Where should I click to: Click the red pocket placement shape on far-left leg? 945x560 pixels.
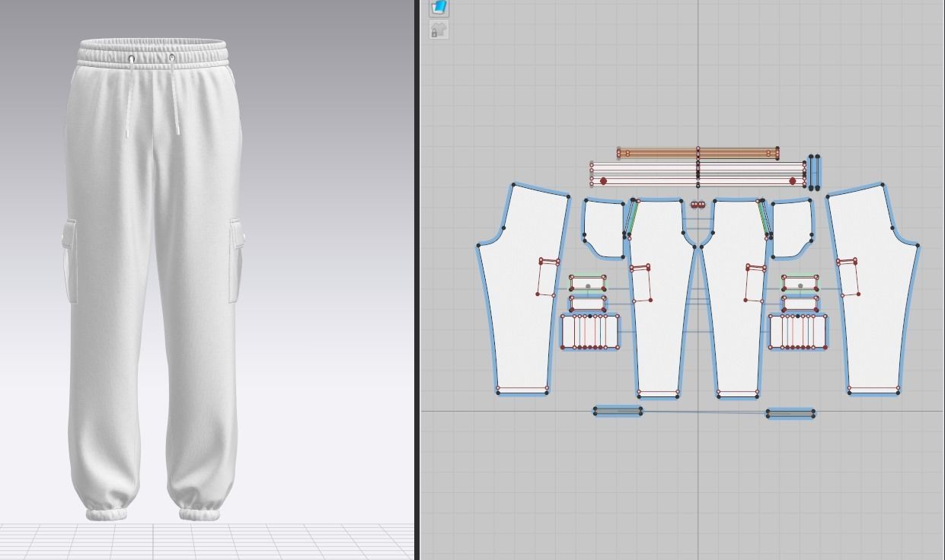(548, 278)
